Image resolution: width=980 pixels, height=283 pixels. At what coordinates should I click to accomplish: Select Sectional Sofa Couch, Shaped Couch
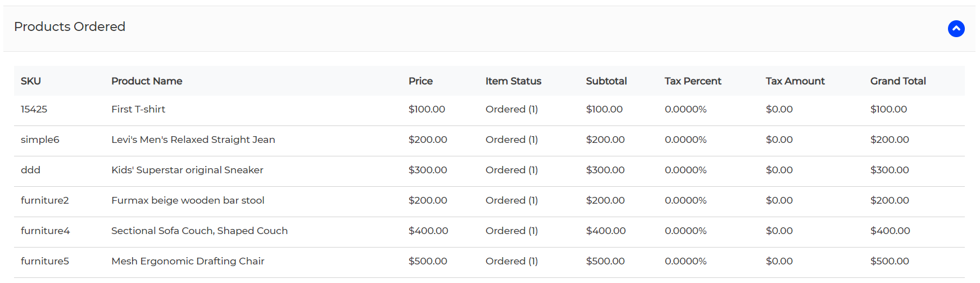(199, 231)
